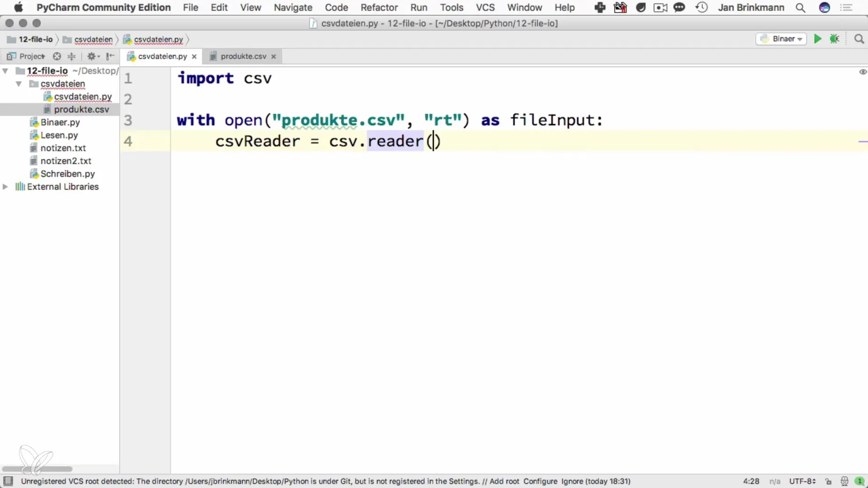The width and height of the screenshot is (868, 488).
Task: Open Search Everywhere magnifier in the PyCharm toolbar
Action: (859, 39)
